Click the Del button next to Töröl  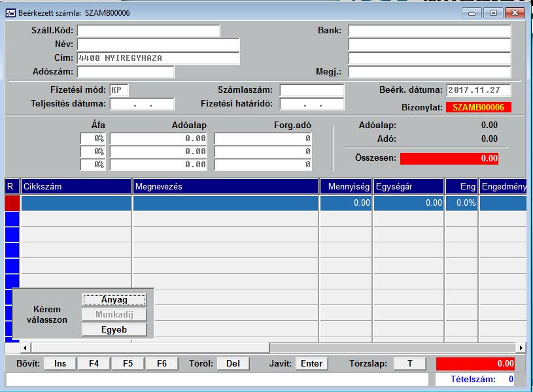(233, 363)
